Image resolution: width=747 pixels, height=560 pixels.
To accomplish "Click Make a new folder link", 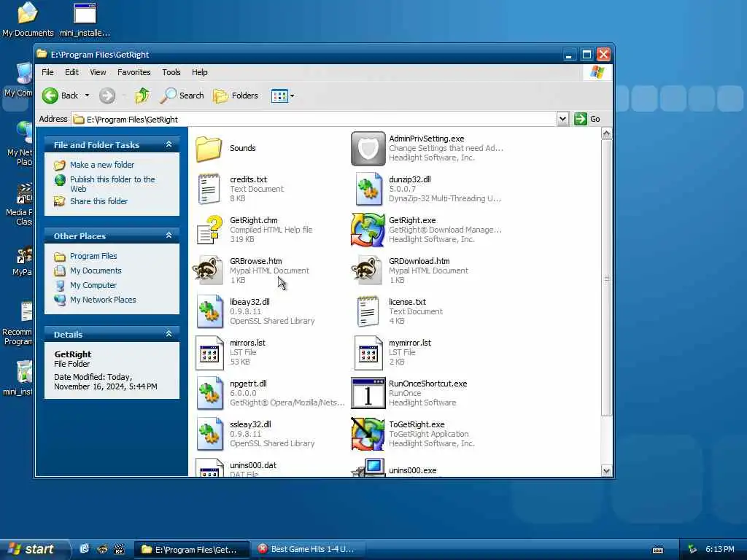I will tap(102, 165).
